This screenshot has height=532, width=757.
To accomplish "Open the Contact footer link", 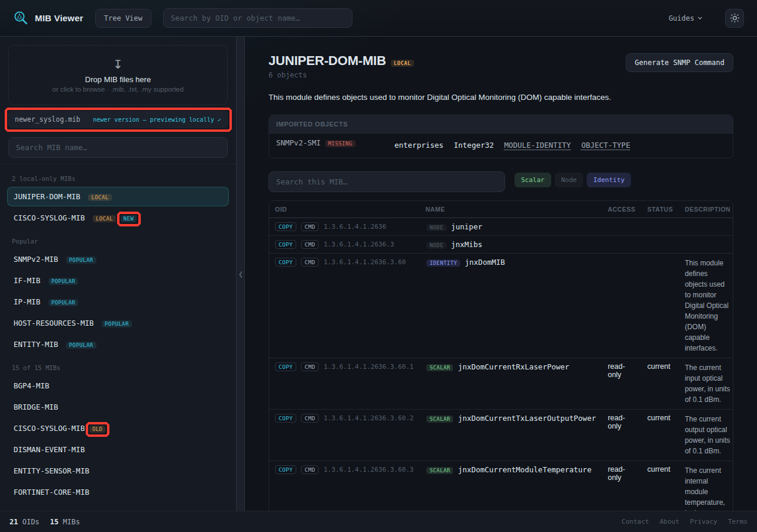I will click(635, 521).
